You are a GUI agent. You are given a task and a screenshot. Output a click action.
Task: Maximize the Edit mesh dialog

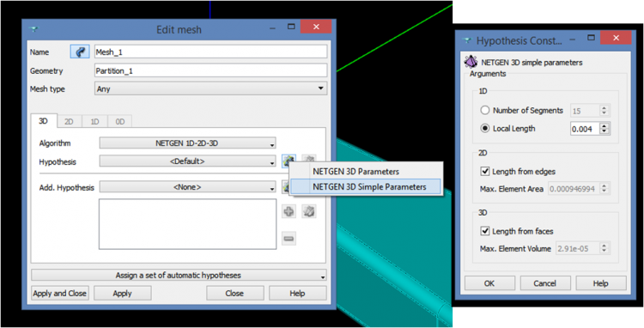tap(291, 27)
